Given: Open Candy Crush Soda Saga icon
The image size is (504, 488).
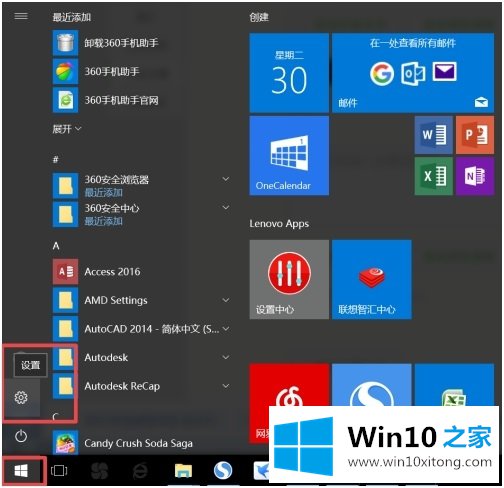Looking at the screenshot, I should [x=65, y=443].
